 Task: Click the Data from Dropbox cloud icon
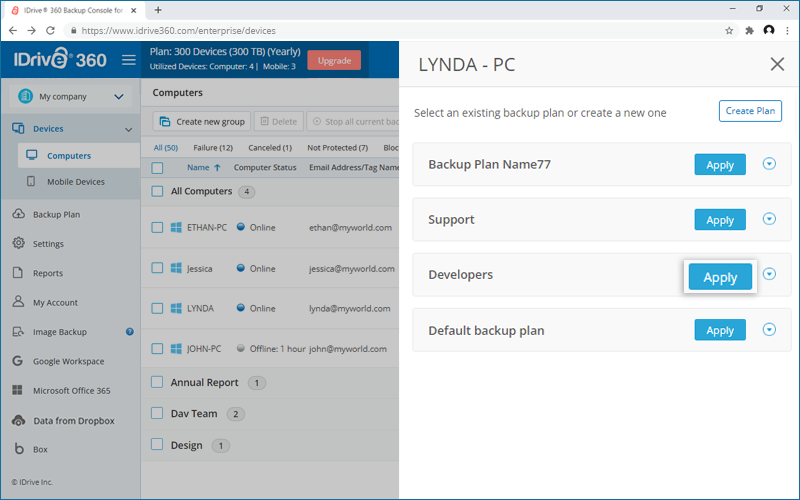[18, 420]
